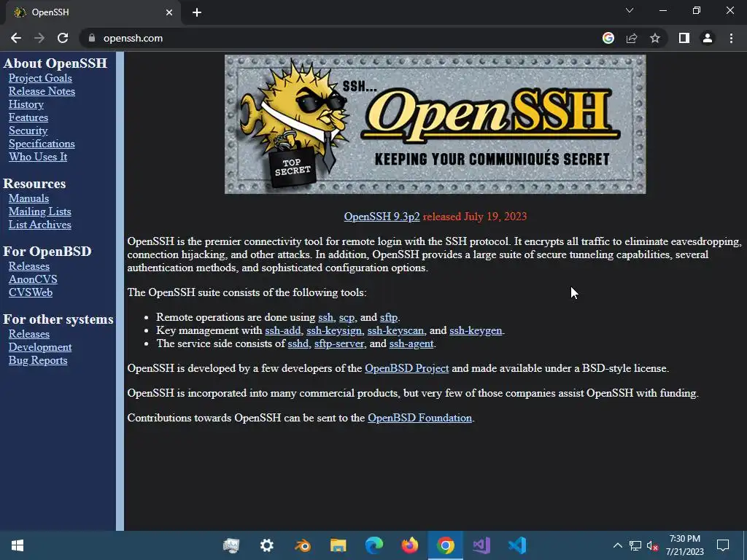
Task: Open ssh-add link
Action: 283,330
